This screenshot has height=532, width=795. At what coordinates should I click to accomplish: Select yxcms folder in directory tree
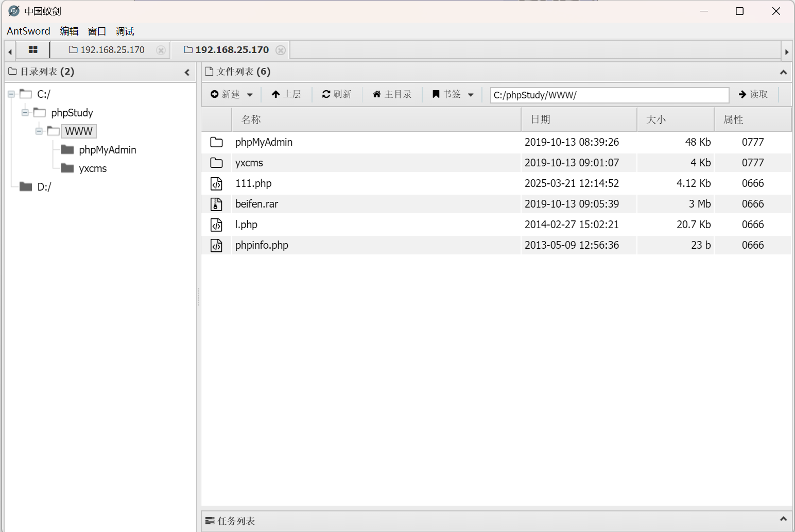pyautogui.click(x=93, y=168)
